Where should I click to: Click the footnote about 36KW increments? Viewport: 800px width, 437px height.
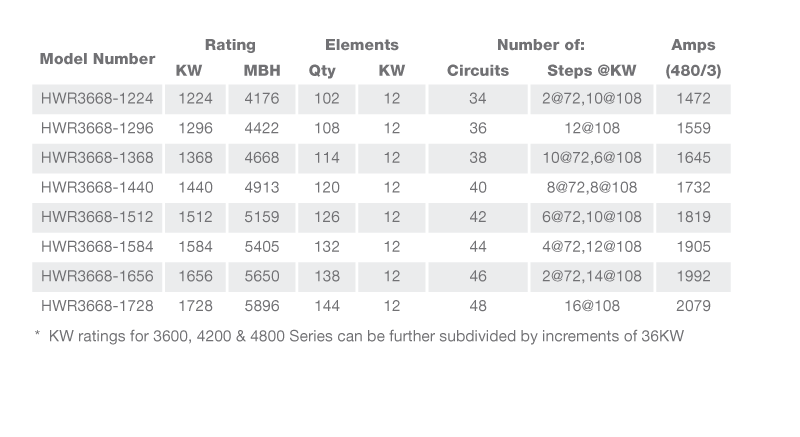point(359,336)
